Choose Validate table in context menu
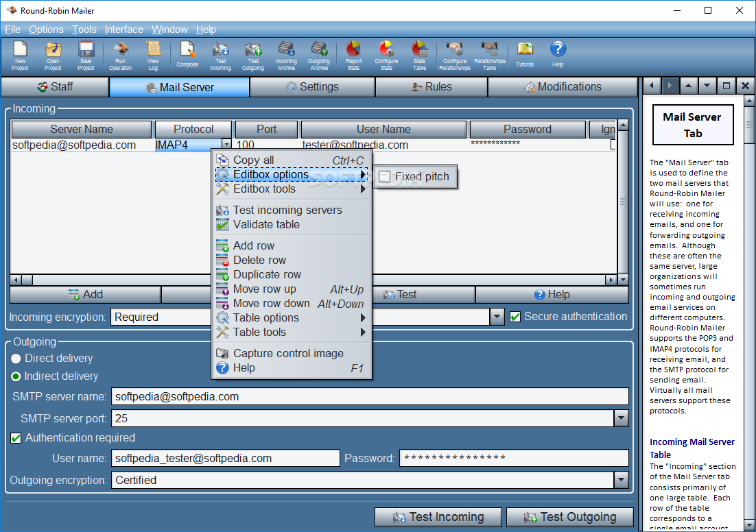 click(x=291, y=225)
